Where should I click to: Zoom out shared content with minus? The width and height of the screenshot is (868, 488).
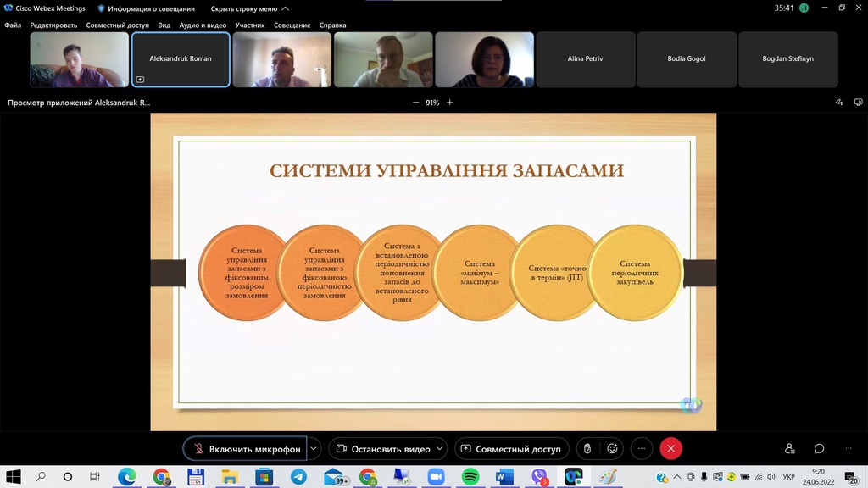(415, 103)
